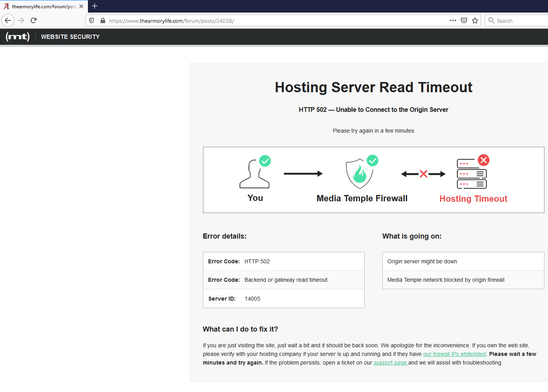This screenshot has height=392, width=548.
Task: Click 'Please try again in a few minutes'
Action: [x=373, y=131]
